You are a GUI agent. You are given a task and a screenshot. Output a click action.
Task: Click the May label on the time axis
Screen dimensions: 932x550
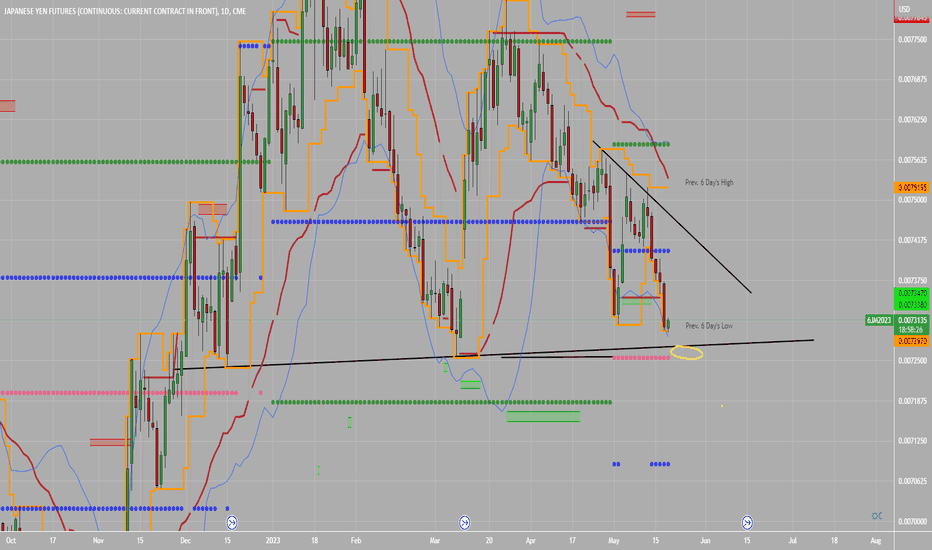[x=614, y=540]
